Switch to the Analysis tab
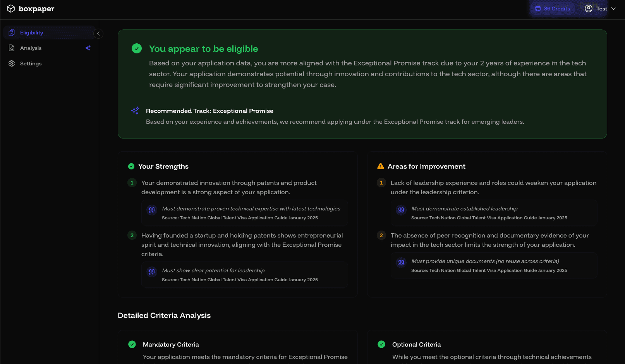The height and width of the screenshot is (364, 625). [x=31, y=48]
